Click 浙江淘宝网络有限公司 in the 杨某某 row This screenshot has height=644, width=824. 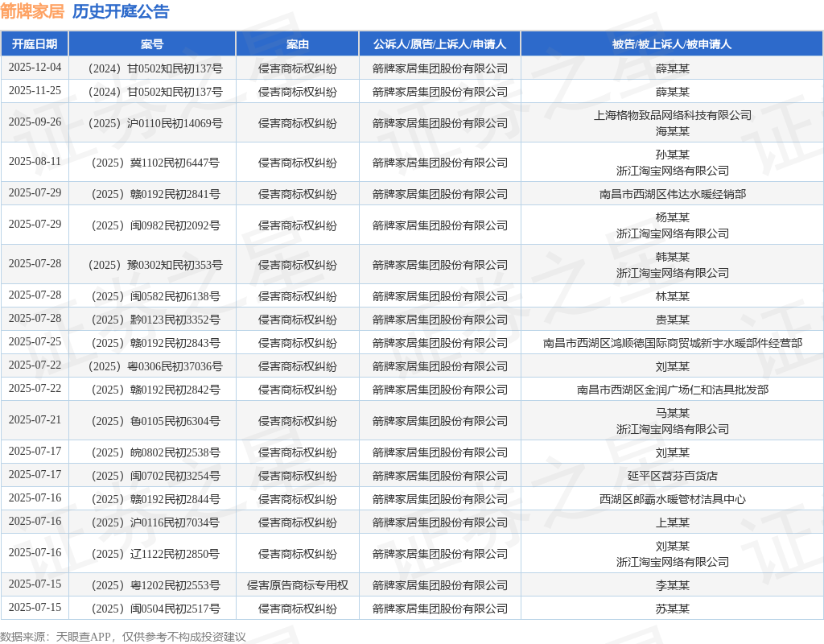(x=672, y=233)
